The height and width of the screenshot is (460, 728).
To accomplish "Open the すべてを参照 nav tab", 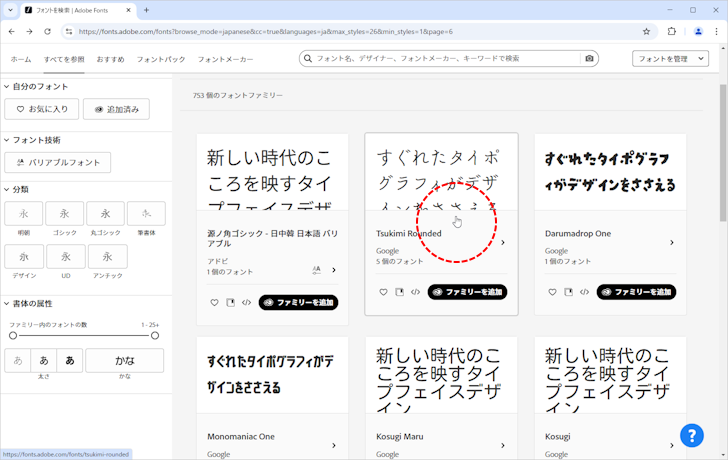I will click(64, 59).
